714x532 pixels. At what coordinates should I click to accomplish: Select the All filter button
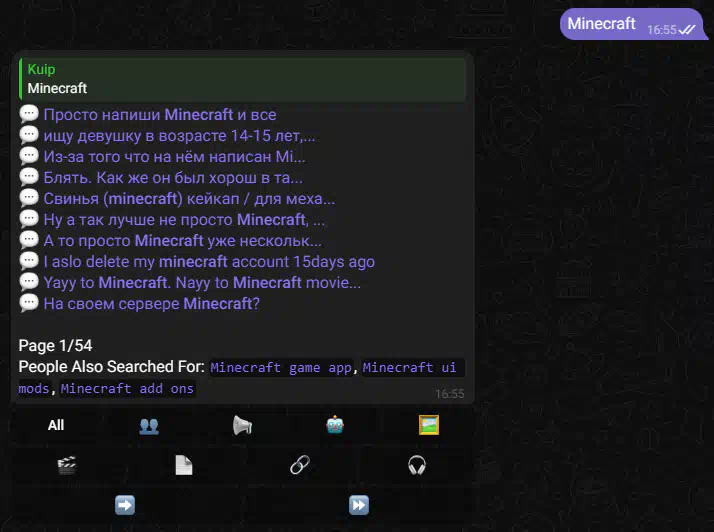tap(56, 425)
